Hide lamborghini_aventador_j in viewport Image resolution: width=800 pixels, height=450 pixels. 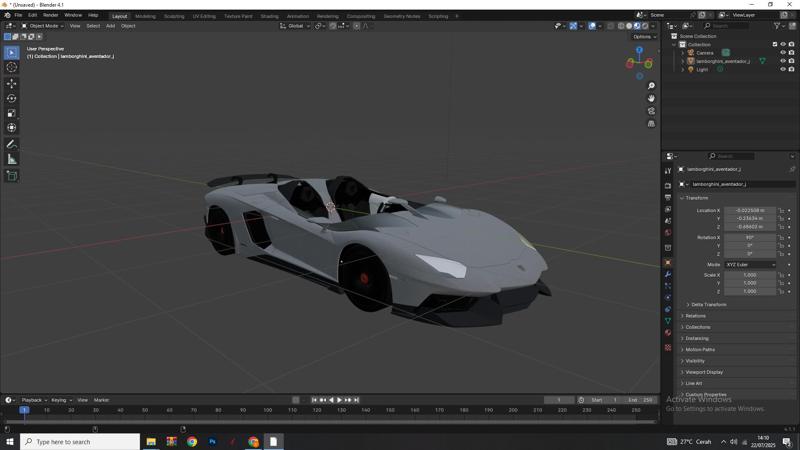[783, 61]
